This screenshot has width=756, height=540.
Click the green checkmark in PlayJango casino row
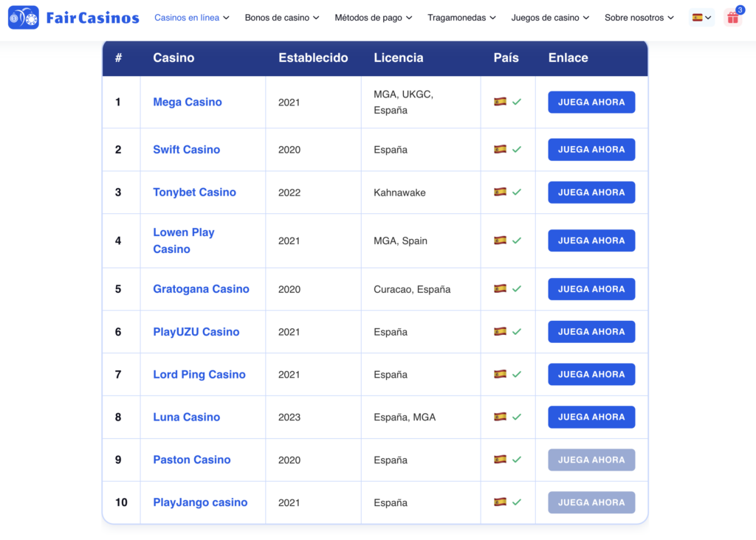click(x=517, y=502)
